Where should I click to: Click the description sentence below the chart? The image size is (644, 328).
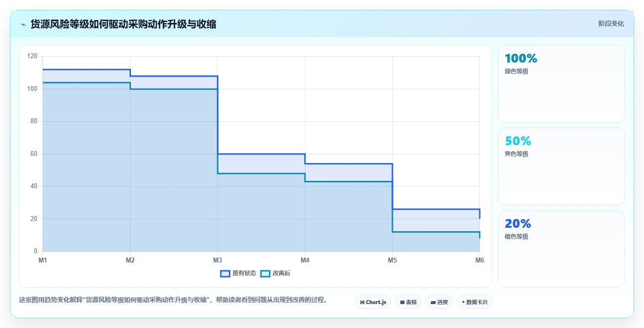coord(173,300)
